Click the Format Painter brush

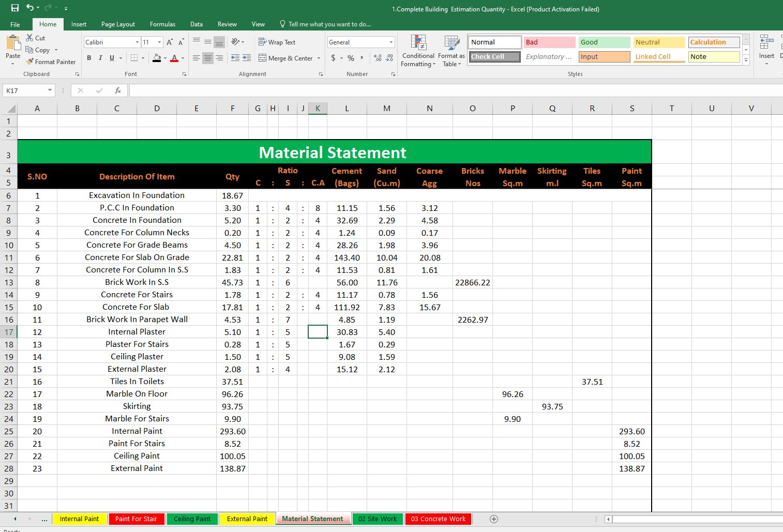pos(51,62)
